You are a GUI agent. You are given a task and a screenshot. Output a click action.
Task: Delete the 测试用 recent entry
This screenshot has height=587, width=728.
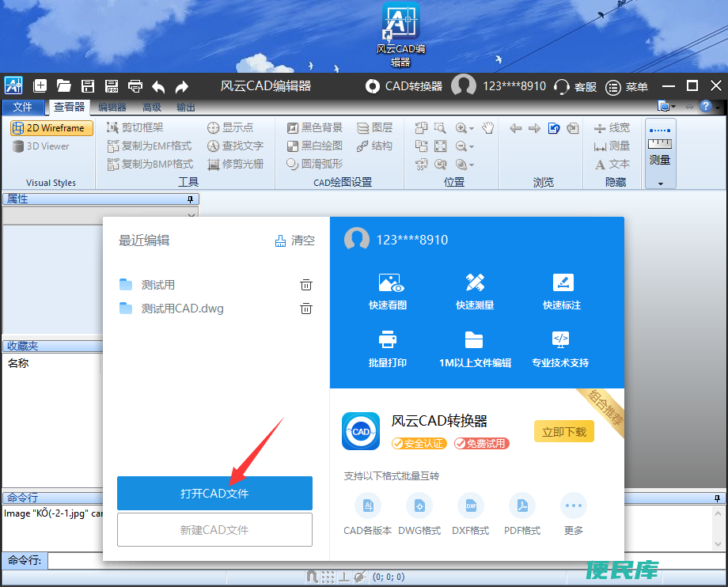click(x=306, y=285)
